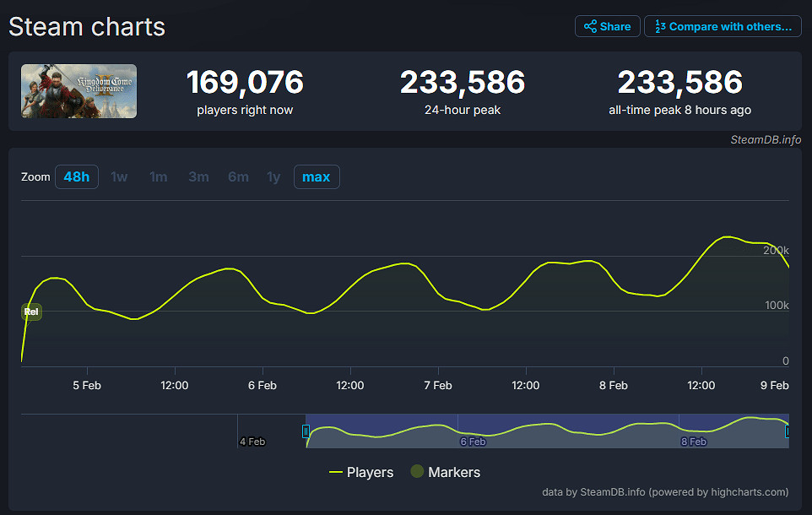This screenshot has height=515, width=812.
Task: Click the 4 Feb area in navigator
Action: pos(252,441)
